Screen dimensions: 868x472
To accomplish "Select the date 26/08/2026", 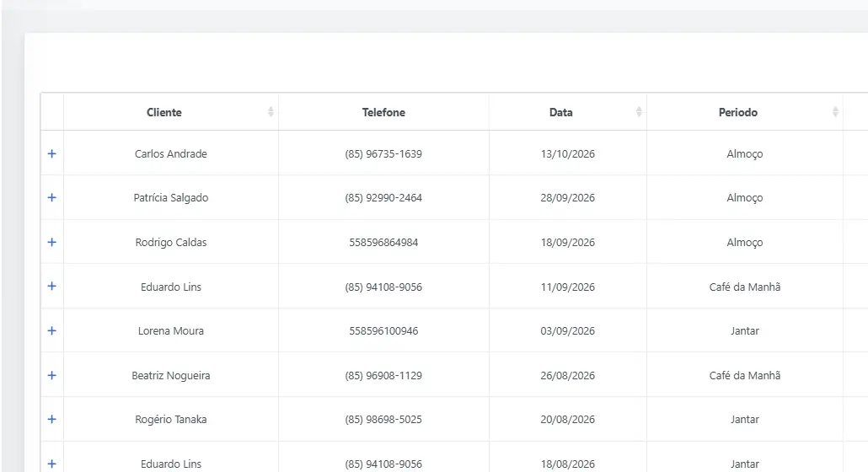I will pyautogui.click(x=568, y=375).
